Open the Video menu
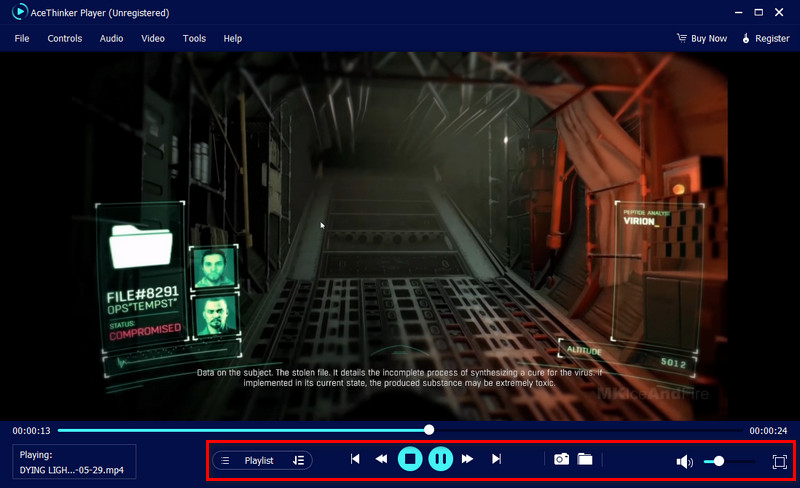 pos(153,38)
